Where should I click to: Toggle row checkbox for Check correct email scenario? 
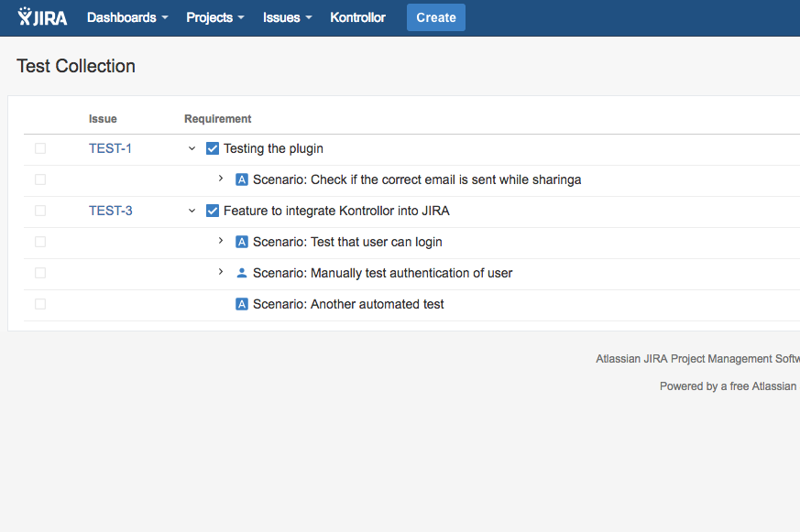coord(40,179)
